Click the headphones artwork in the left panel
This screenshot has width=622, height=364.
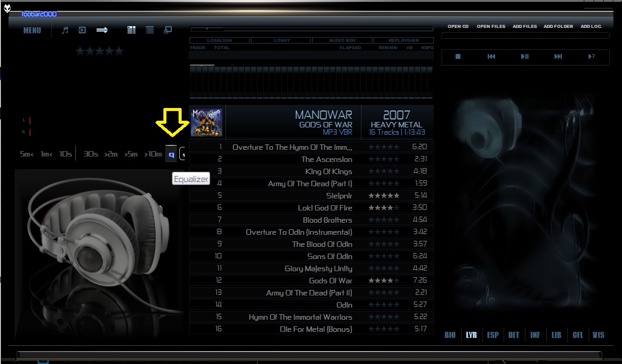[99, 254]
